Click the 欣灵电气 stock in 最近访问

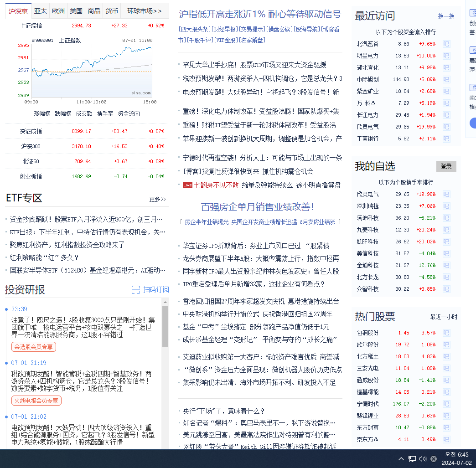367,127
